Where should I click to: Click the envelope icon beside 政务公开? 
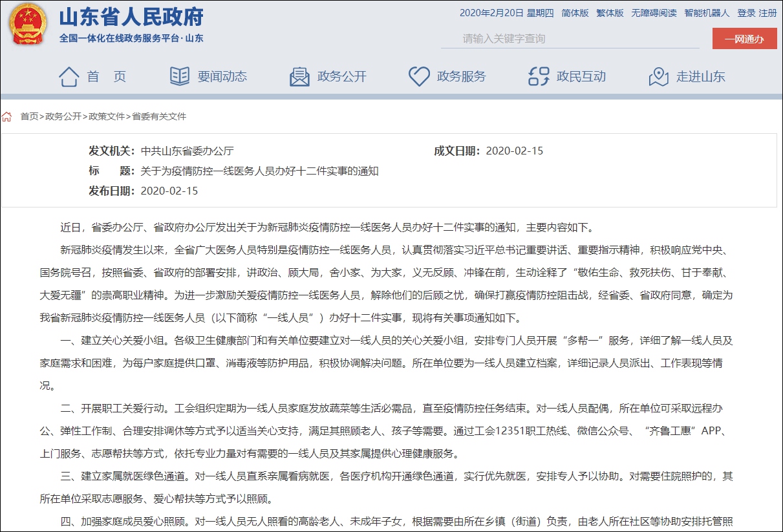[x=299, y=76]
